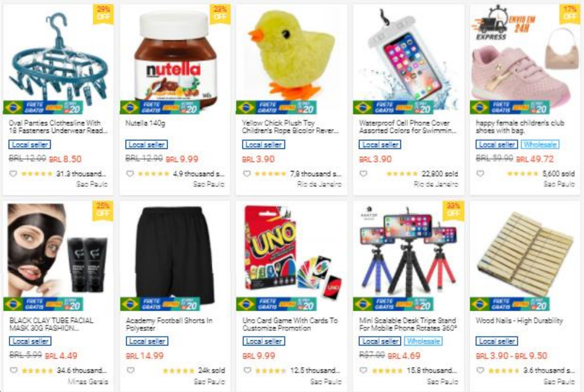The width and height of the screenshot is (584, 392).
Task: Click Local seller badge under Nutella 140g
Action: point(147,144)
